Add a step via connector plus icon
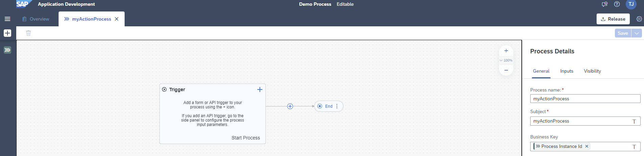Viewport: 644px width, 156px height. (x=290, y=106)
